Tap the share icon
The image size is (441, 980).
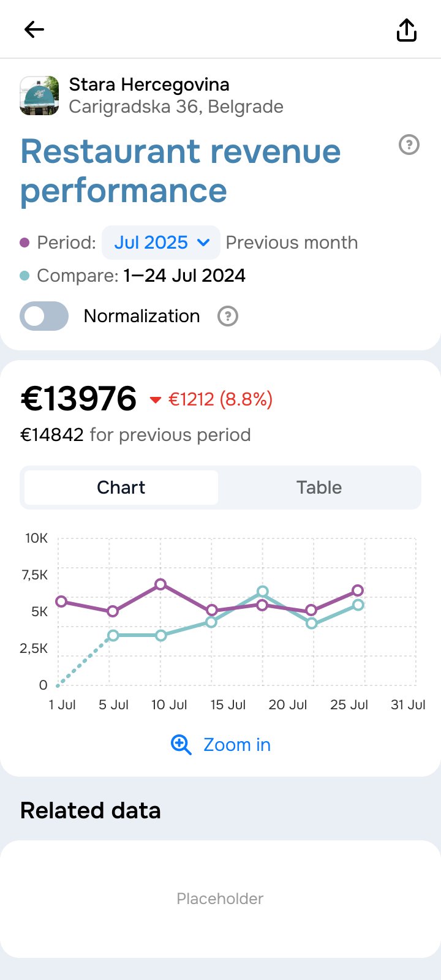pos(407,29)
